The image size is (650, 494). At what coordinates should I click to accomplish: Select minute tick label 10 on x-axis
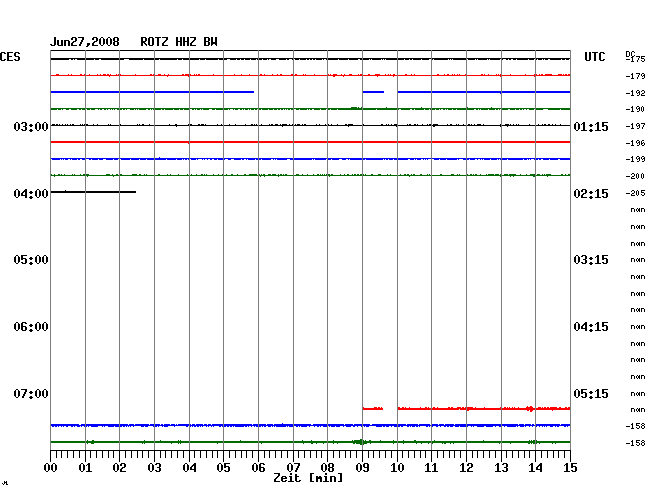coord(397,468)
